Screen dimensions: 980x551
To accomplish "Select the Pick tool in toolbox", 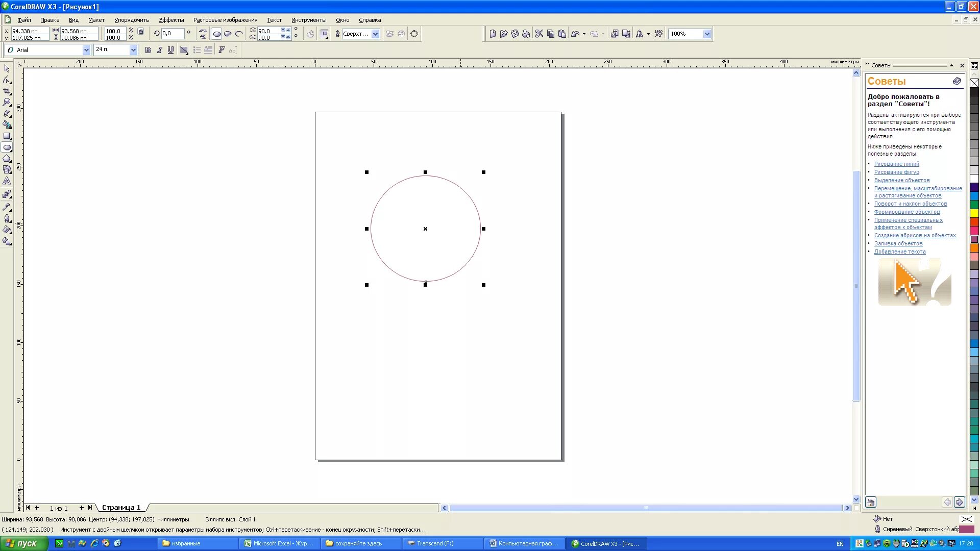I will (x=7, y=68).
